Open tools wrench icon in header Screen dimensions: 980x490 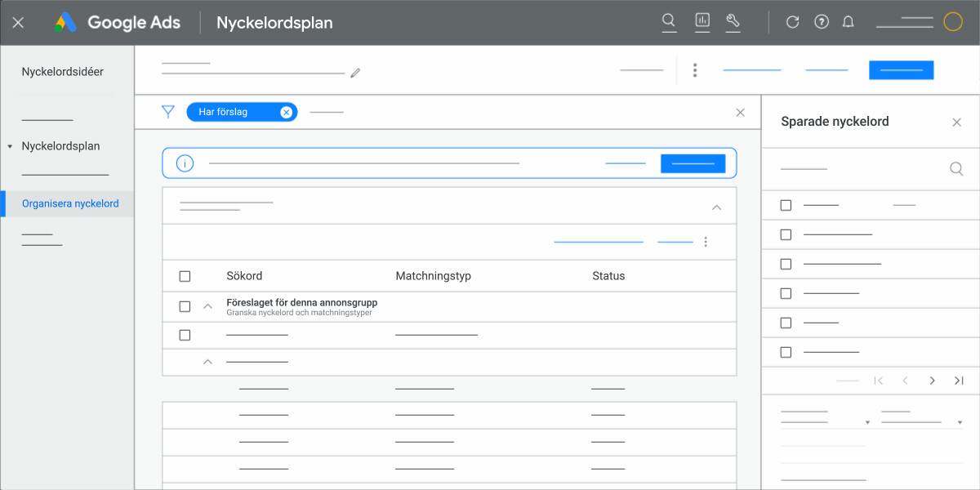click(x=733, y=22)
